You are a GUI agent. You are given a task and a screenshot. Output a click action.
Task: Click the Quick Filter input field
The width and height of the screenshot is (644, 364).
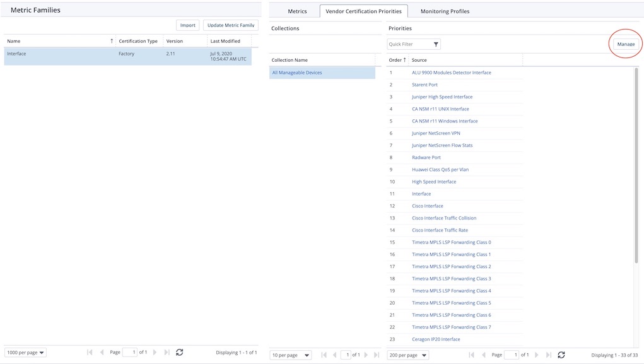pos(409,44)
